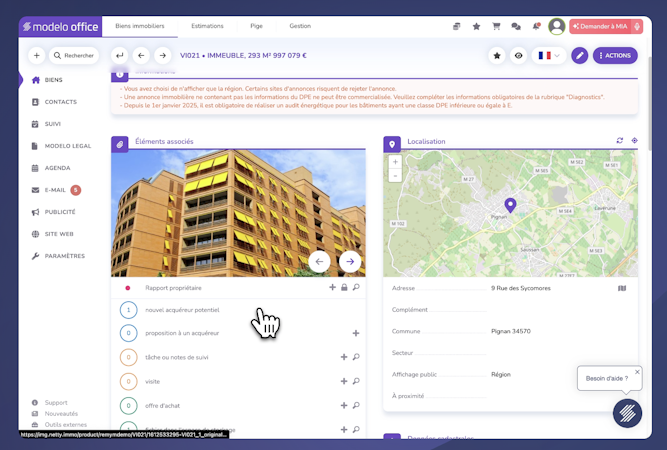
Task: Open the Biens immobiliers tab
Action: click(x=140, y=26)
